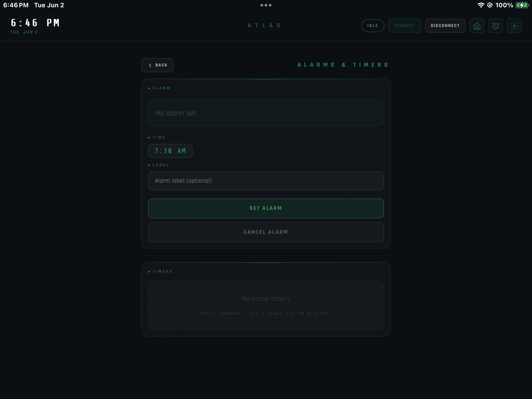Open the home screen icon
This screenshot has width=532, height=399.
[x=477, y=26]
